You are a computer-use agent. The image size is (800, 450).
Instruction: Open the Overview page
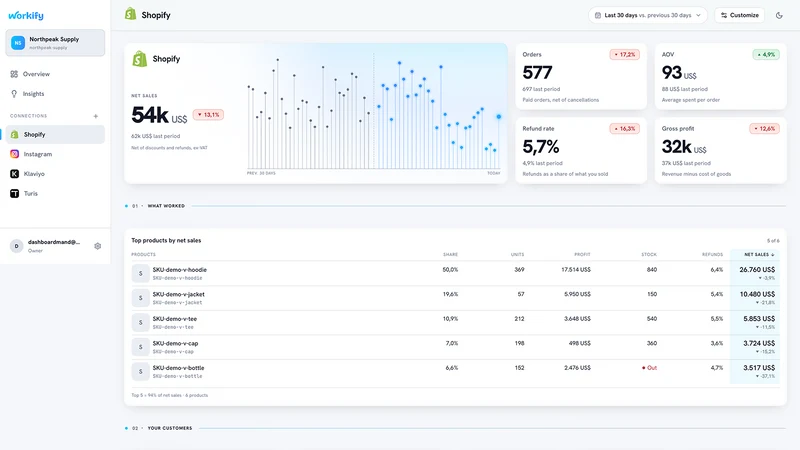(x=55, y=74)
